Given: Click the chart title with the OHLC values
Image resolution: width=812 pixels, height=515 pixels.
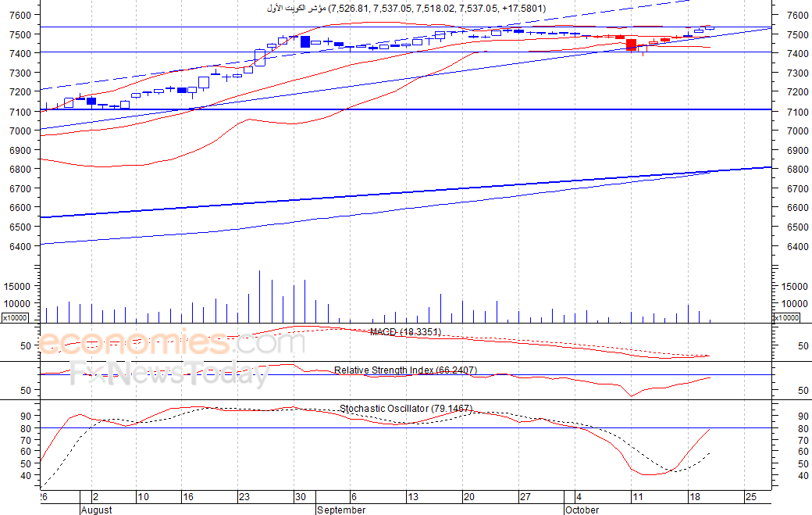Looking at the screenshot, I should (x=406, y=9).
